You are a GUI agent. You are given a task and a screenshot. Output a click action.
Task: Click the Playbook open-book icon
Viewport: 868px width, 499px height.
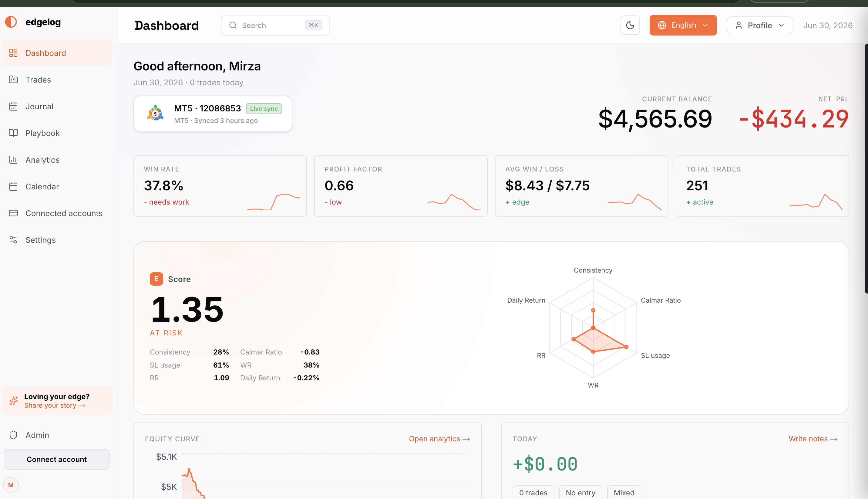pos(13,133)
